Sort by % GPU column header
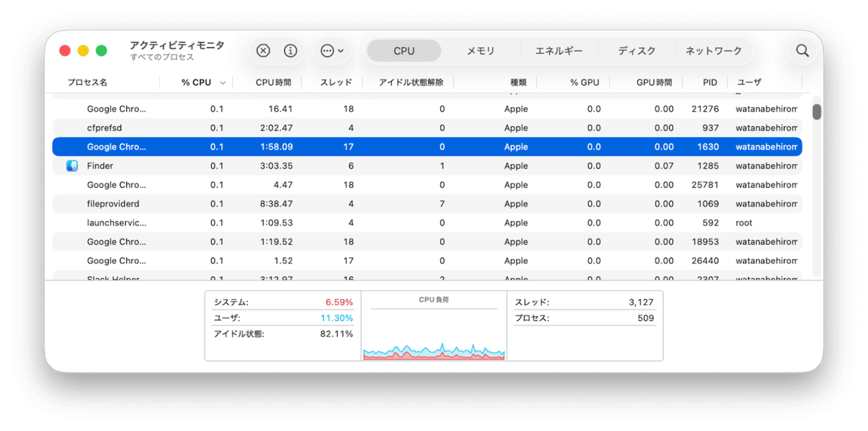Screen dimensions: 868x431 (x=585, y=82)
